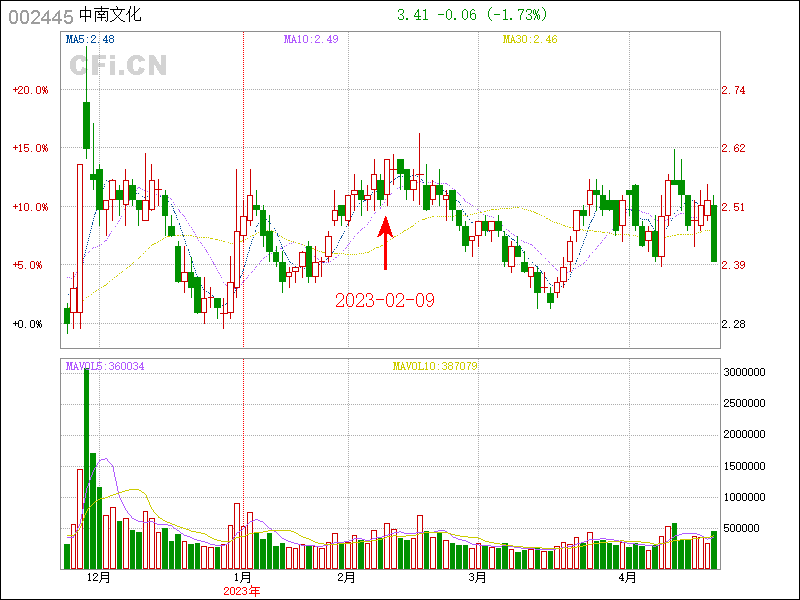
Task: Click the MAVOL10:367079 volume label
Action: pyautogui.click(x=435, y=366)
